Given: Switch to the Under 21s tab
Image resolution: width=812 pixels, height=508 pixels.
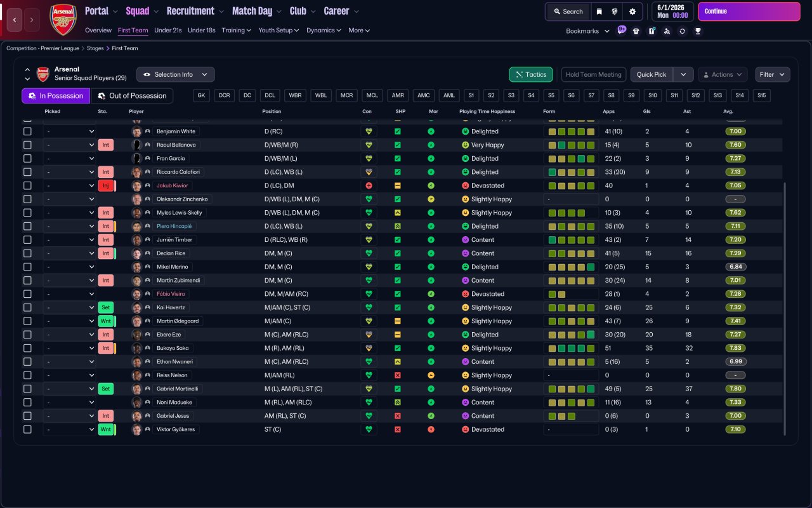Looking at the screenshot, I should (167, 30).
